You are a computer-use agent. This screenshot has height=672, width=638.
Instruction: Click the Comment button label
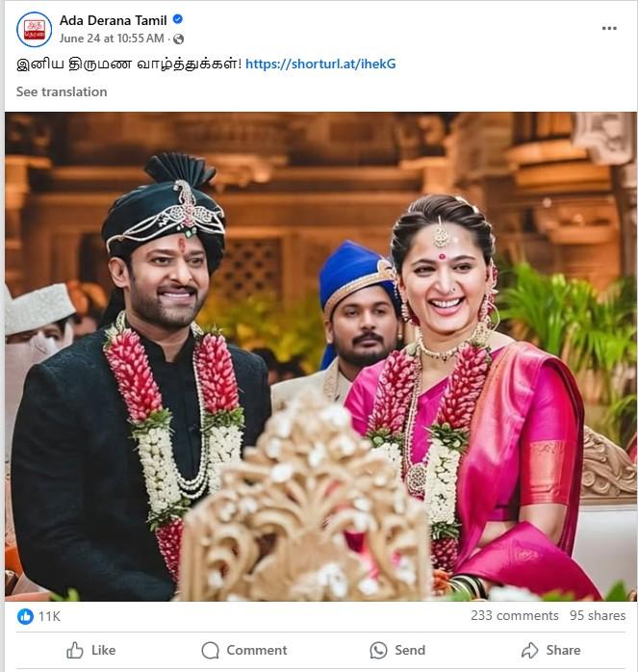257,650
